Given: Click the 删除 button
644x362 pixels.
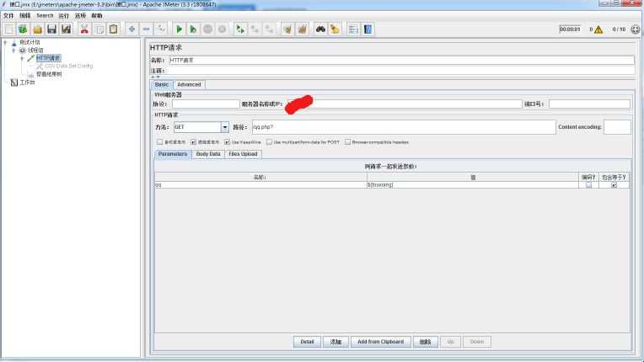Looking at the screenshot, I should click(x=426, y=342).
